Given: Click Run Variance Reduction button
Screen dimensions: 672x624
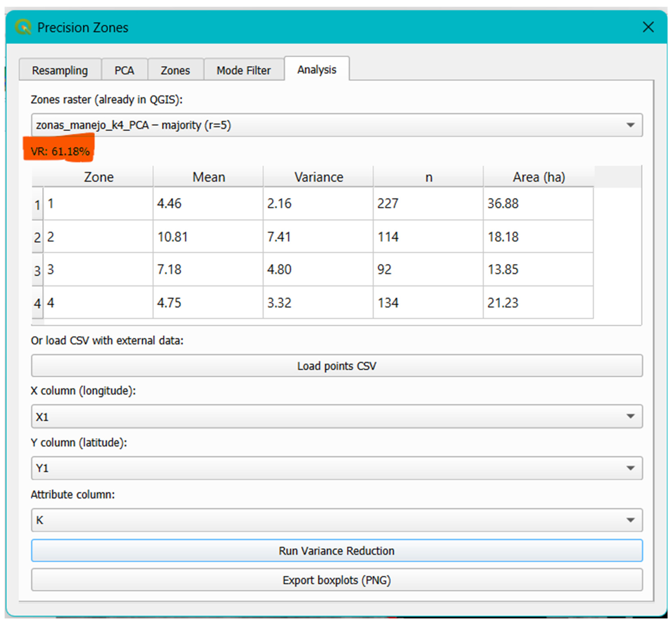Looking at the screenshot, I should (336, 551).
